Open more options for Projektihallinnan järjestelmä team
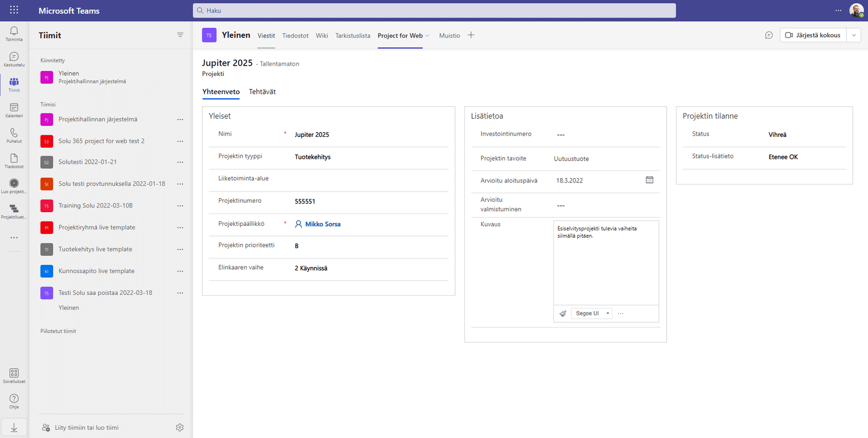 click(x=180, y=119)
